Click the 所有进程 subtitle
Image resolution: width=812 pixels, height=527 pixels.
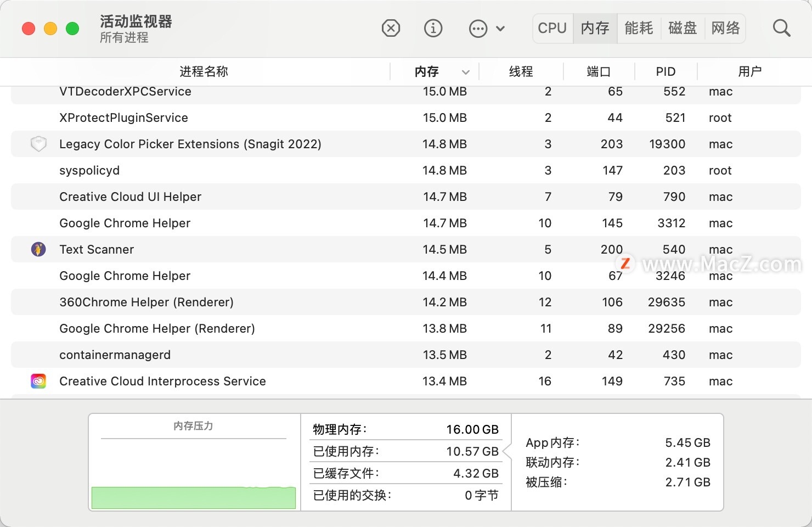point(124,37)
